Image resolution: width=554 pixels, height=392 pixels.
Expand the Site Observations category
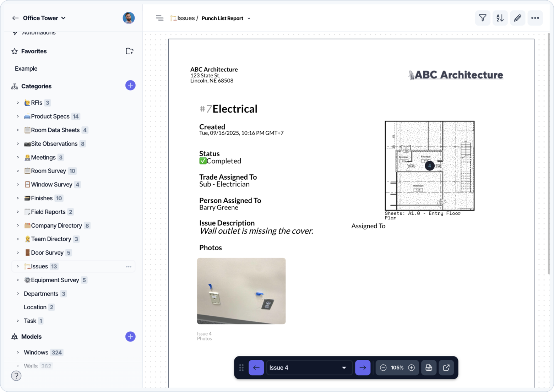click(18, 144)
